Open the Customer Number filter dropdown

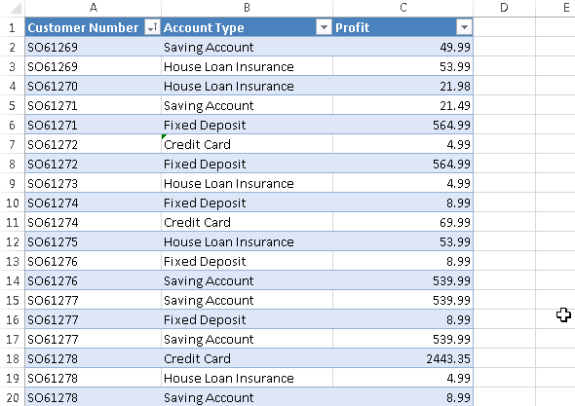tap(152, 27)
